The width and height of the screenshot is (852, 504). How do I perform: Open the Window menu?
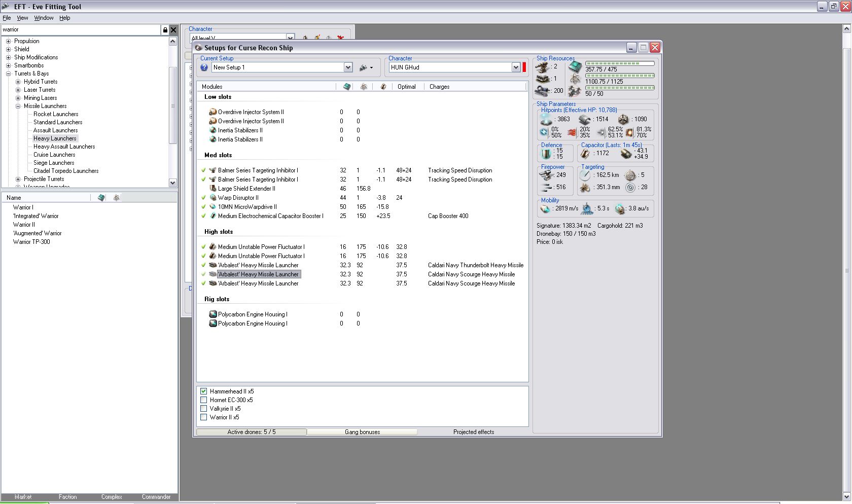click(44, 18)
